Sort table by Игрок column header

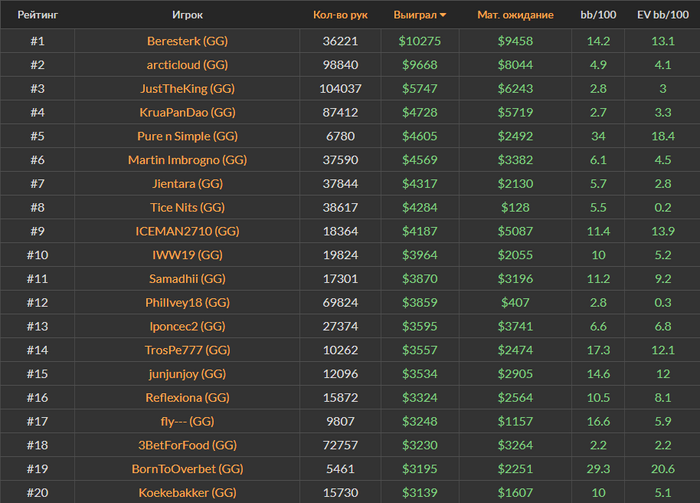189,15
